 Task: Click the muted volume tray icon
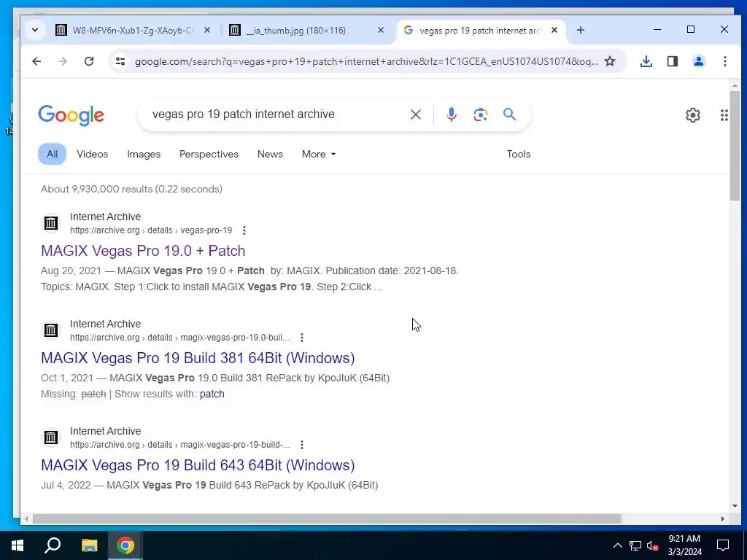653,545
